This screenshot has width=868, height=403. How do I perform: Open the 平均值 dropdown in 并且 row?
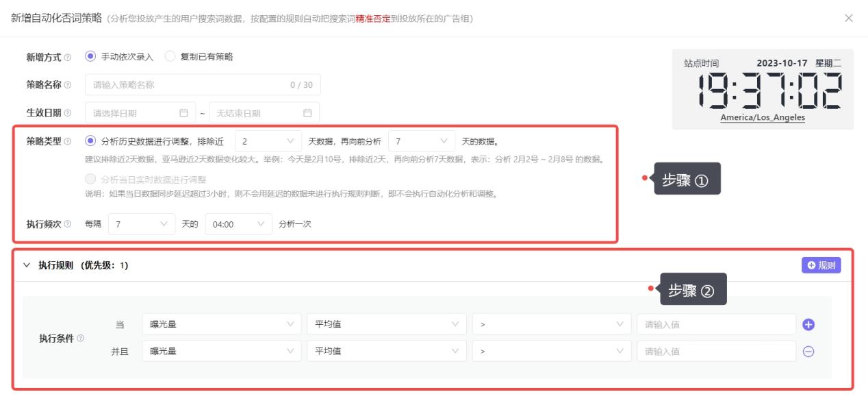387,351
